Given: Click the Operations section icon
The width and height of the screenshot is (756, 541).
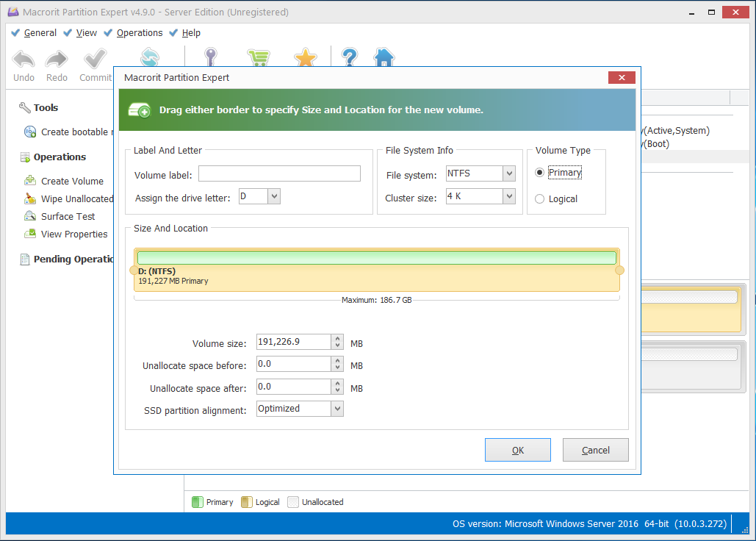Looking at the screenshot, I should pyautogui.click(x=25, y=157).
